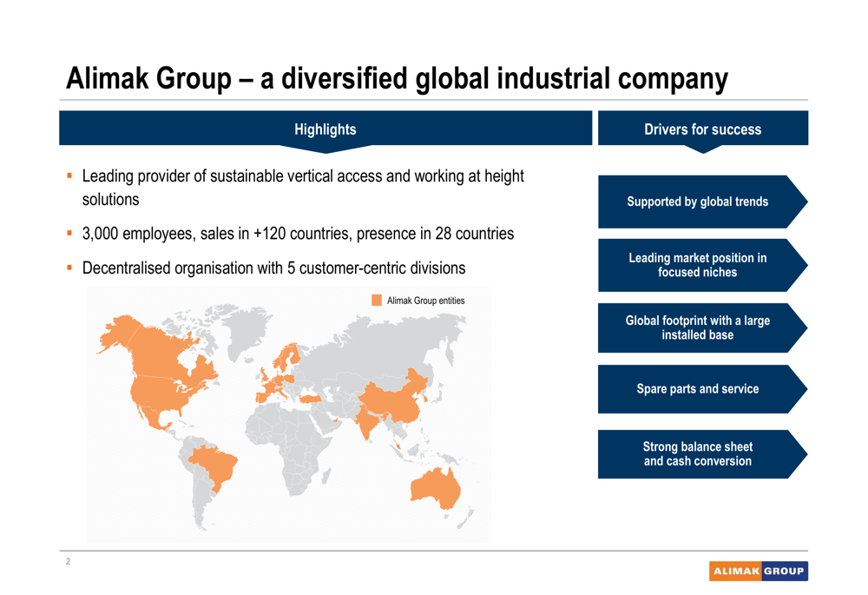
Task: Select the Spare parts and service arrow
Action: [x=702, y=389]
